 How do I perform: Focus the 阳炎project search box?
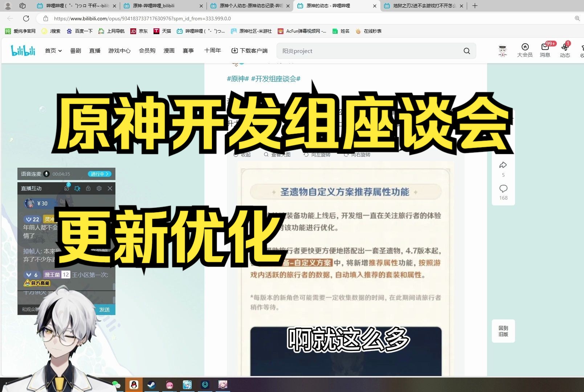[370, 51]
